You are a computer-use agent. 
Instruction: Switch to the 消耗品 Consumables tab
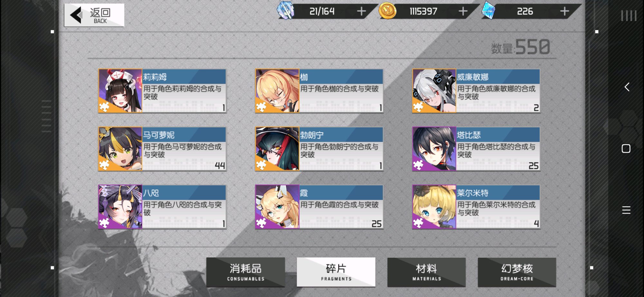pyautogui.click(x=246, y=272)
